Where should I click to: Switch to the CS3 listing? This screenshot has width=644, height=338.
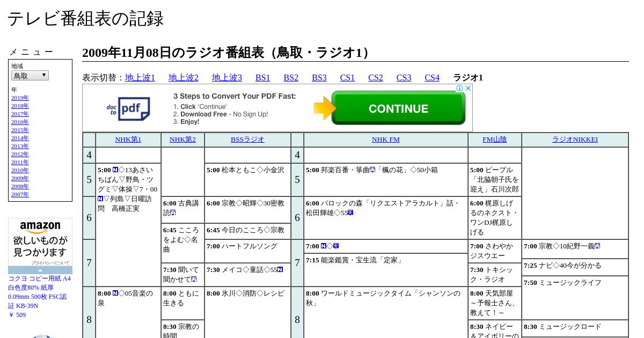[404, 78]
